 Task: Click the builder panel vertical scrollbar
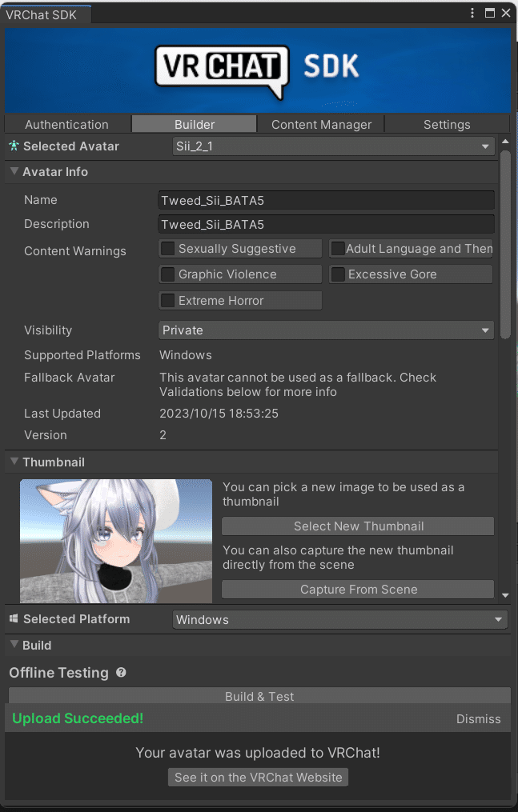click(505, 243)
